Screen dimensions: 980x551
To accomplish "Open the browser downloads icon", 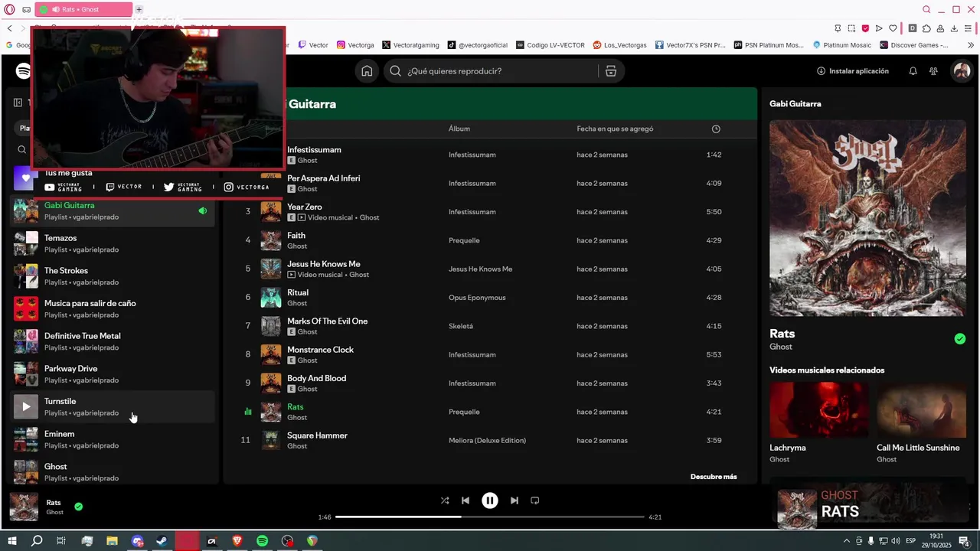I will click(x=954, y=28).
